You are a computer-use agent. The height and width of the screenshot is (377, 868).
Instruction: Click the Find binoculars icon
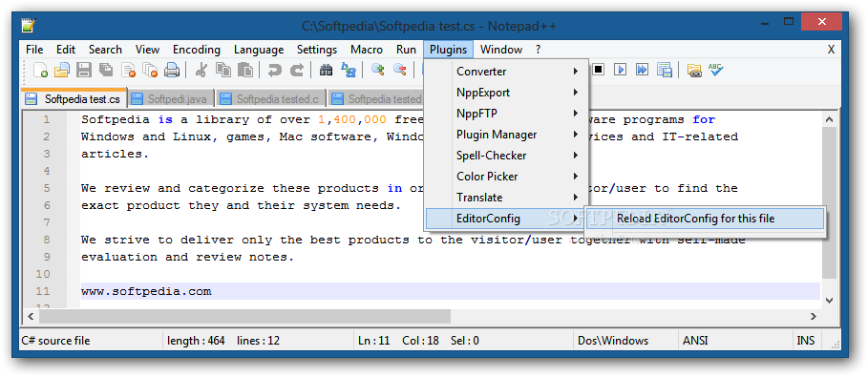click(x=326, y=70)
